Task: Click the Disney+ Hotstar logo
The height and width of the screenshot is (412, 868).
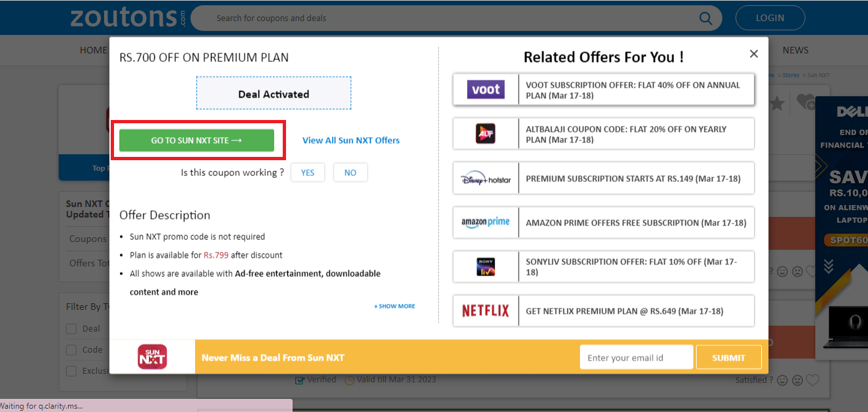Action: coord(486,178)
